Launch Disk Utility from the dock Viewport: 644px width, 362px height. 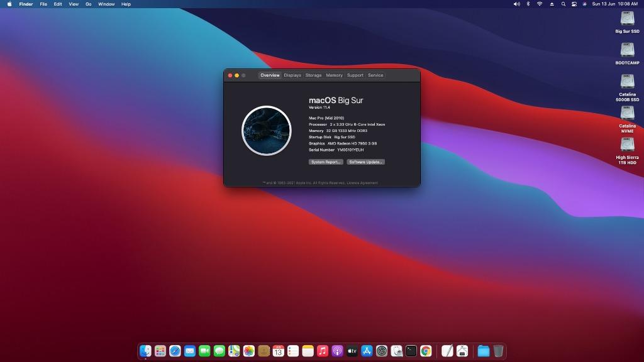(396, 351)
